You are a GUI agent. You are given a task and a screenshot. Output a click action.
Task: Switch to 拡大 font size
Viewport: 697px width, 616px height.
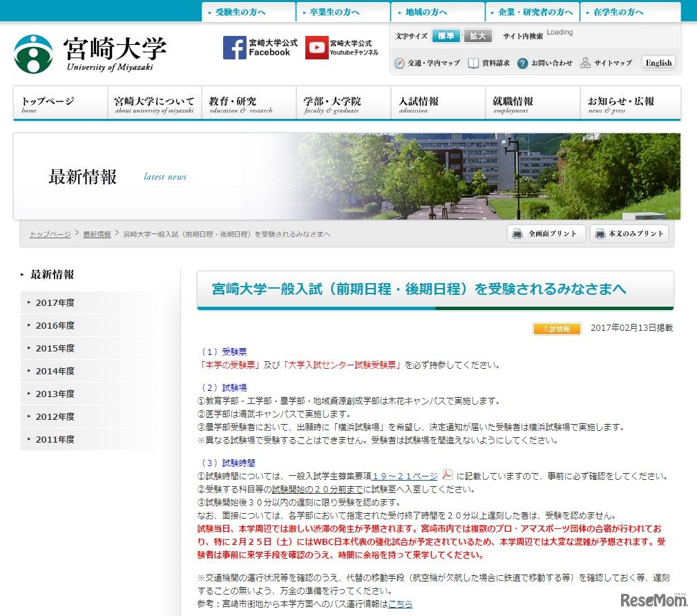[477, 35]
